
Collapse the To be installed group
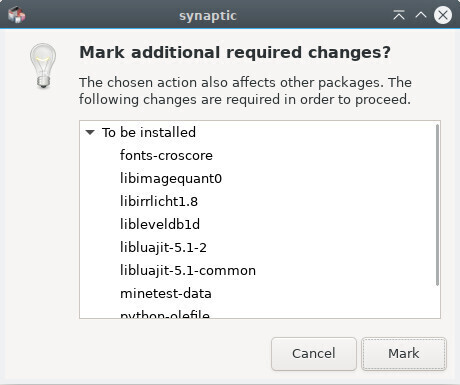pos(90,132)
